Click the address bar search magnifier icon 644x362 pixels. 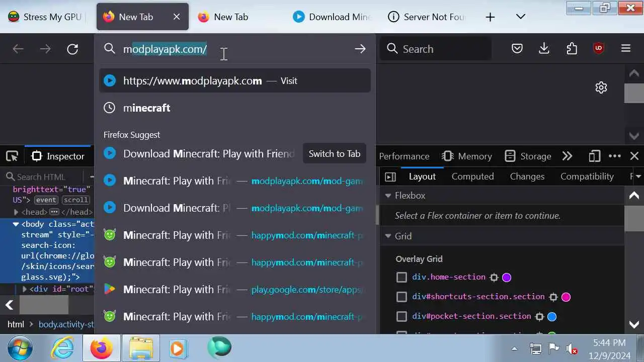coord(110,49)
